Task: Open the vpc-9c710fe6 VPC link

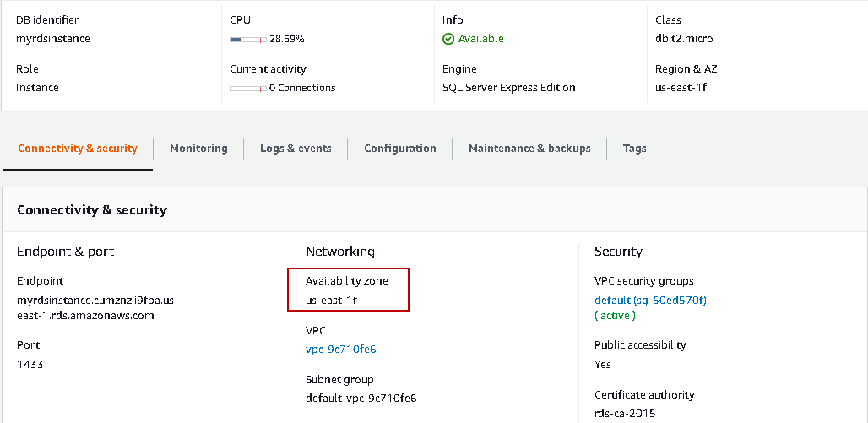Action: (340, 349)
